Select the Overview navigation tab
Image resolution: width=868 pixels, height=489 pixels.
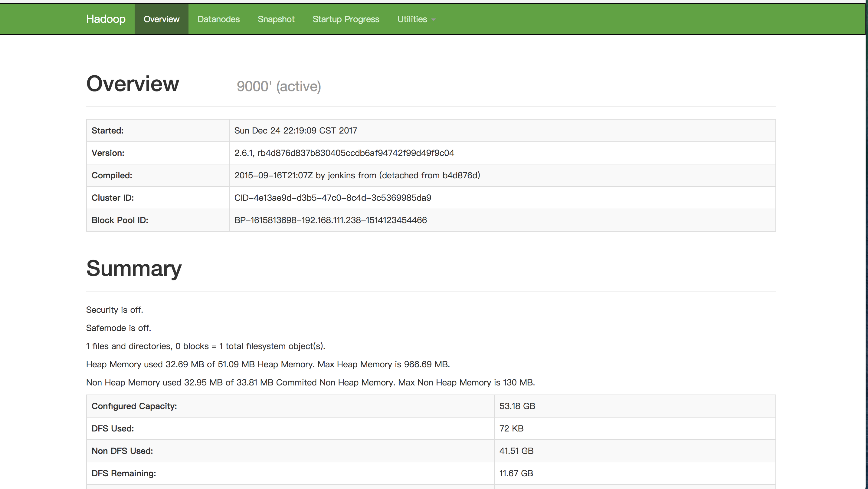[x=161, y=19]
